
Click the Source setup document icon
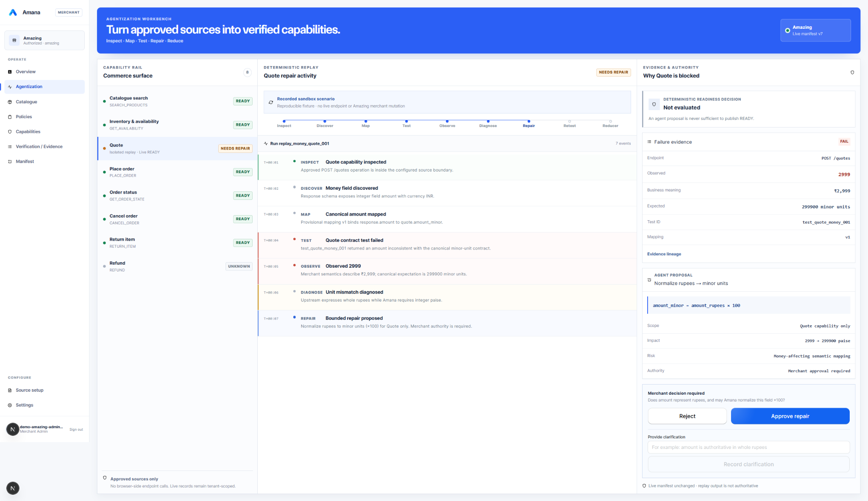[10, 390]
